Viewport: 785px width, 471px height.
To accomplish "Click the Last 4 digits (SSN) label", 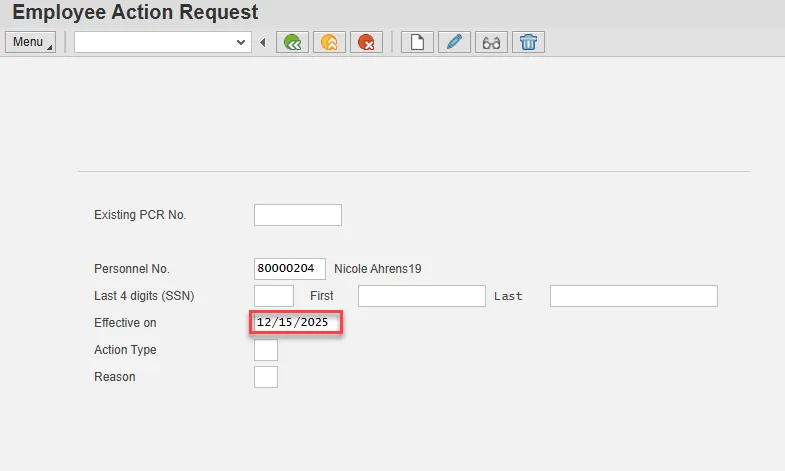I will point(144,296).
